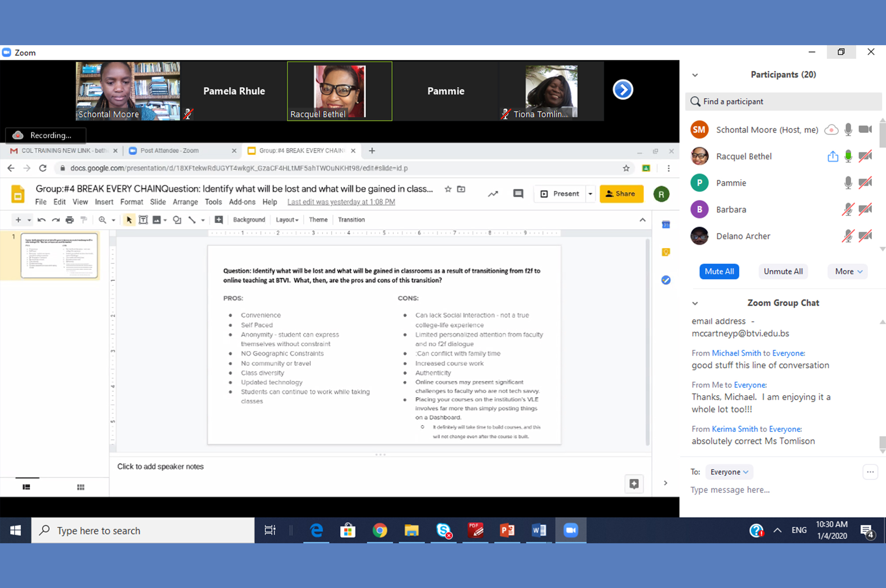
Task: Open last edit was yesterday link
Action: 341,202
